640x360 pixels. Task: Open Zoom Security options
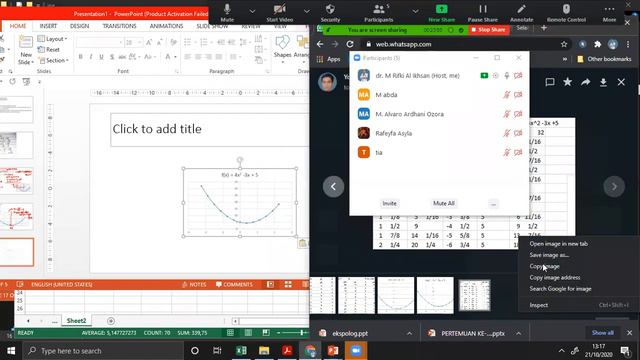point(330,13)
